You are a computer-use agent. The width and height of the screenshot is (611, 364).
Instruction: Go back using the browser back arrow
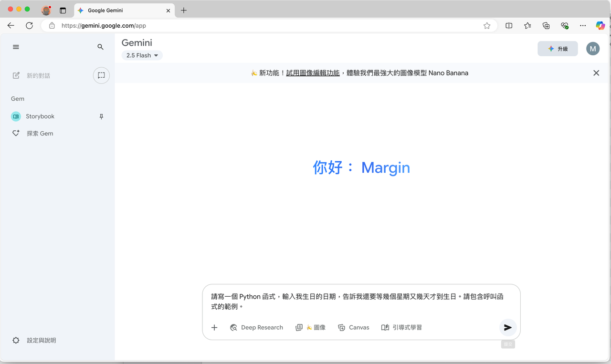11,26
